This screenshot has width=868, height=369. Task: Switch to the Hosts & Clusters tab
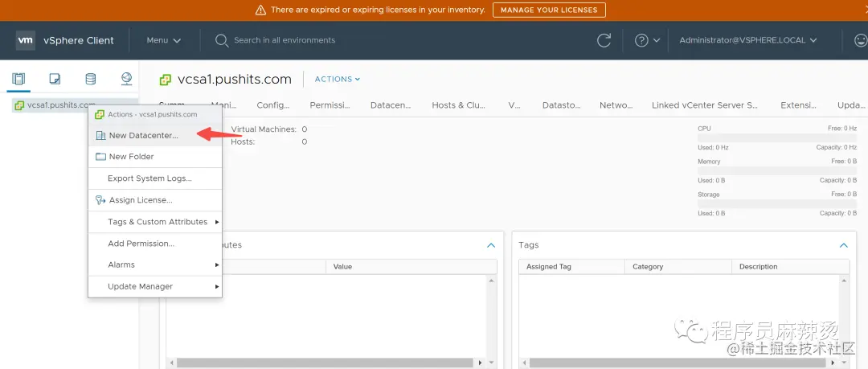click(x=458, y=105)
